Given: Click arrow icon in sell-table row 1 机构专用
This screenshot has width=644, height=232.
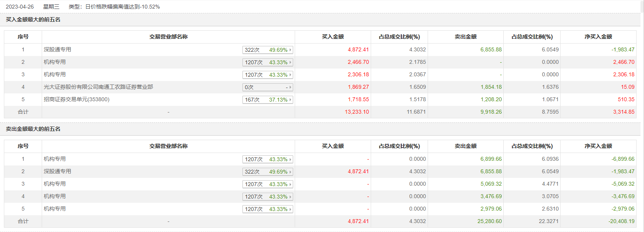Looking at the screenshot, I should click(x=290, y=159).
